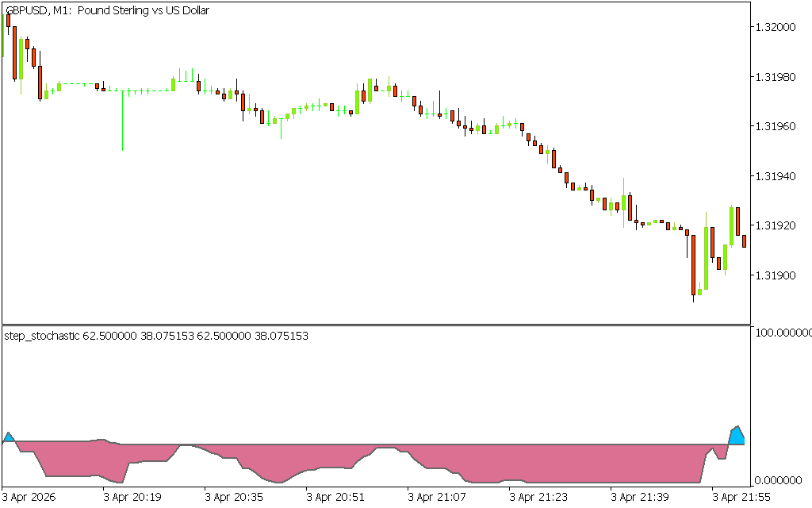Click the 3 Apr 21:07 time label
This screenshot has width=812, height=508.
coord(437,497)
